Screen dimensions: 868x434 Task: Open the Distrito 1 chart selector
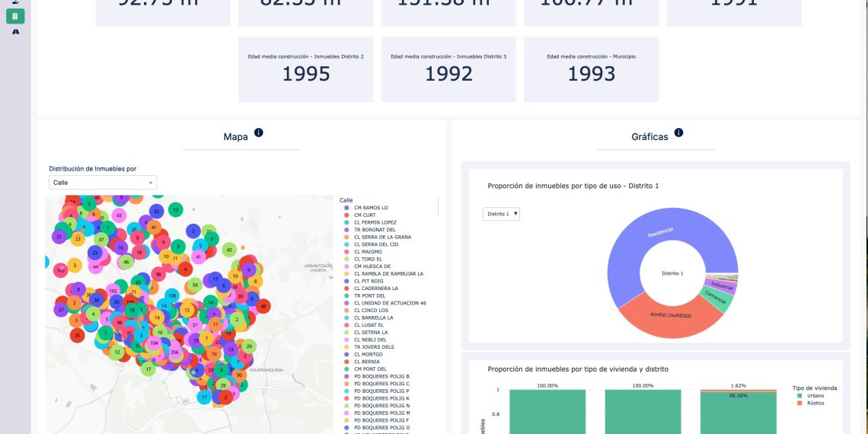501,214
